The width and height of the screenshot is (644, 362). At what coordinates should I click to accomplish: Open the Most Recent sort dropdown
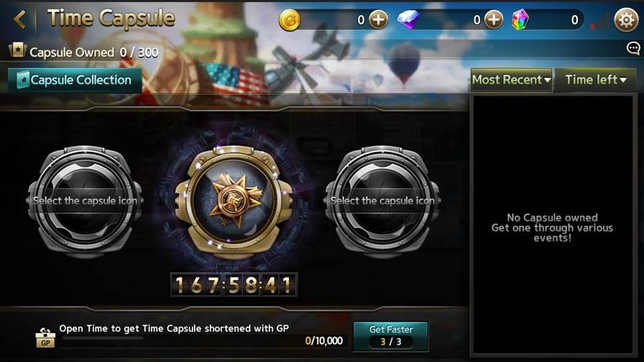pyautogui.click(x=511, y=80)
